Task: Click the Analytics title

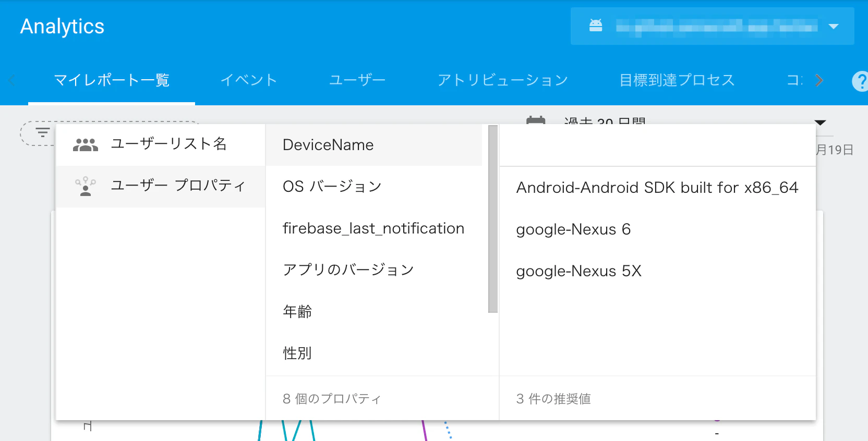Action: pos(62,27)
